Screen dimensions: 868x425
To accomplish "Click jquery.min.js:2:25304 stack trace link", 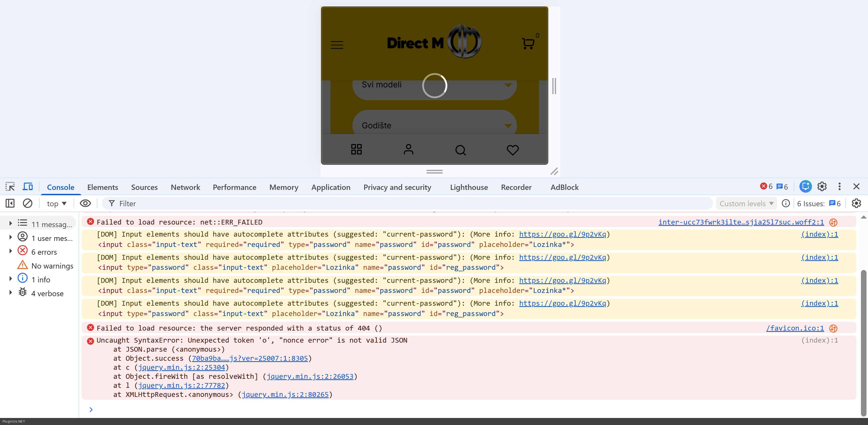I will tap(181, 367).
